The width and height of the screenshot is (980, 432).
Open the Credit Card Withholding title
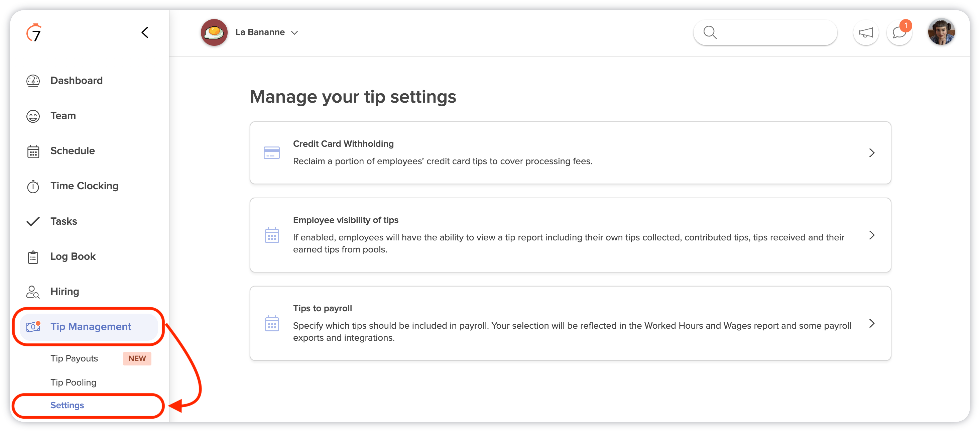pyautogui.click(x=343, y=144)
